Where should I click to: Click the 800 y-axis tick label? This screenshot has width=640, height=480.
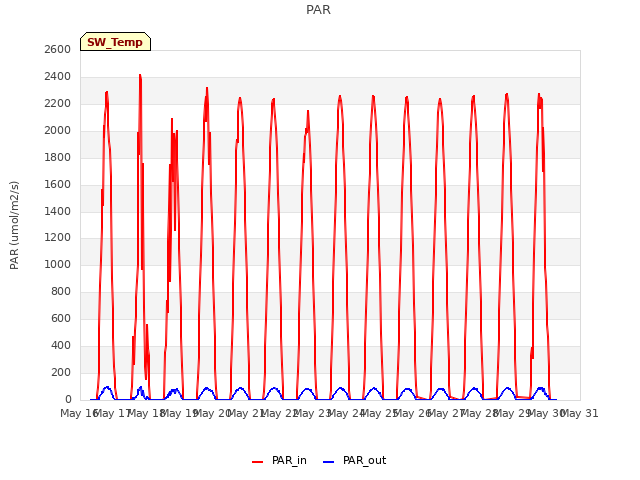(x=61, y=291)
